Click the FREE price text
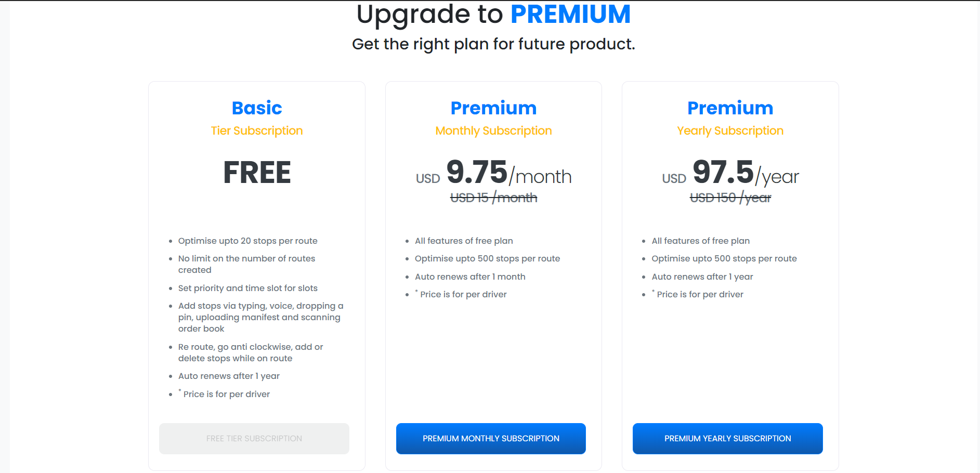The height and width of the screenshot is (473, 980). pyautogui.click(x=257, y=173)
